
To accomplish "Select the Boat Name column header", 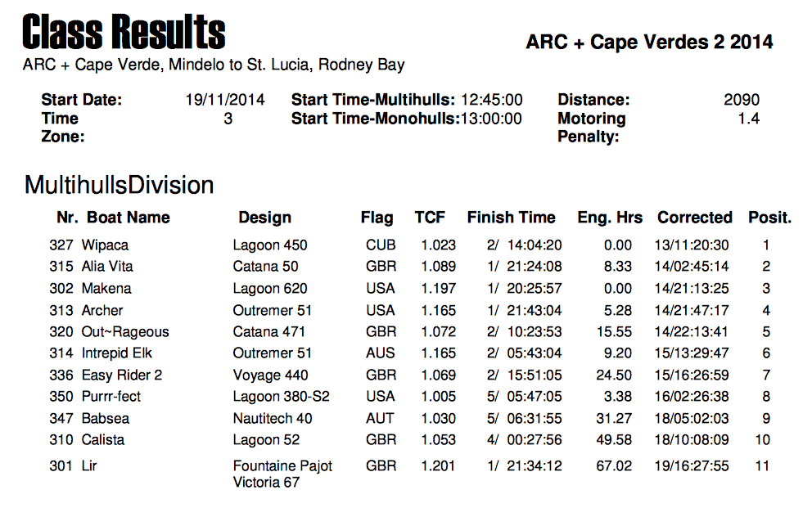I will point(128,218).
